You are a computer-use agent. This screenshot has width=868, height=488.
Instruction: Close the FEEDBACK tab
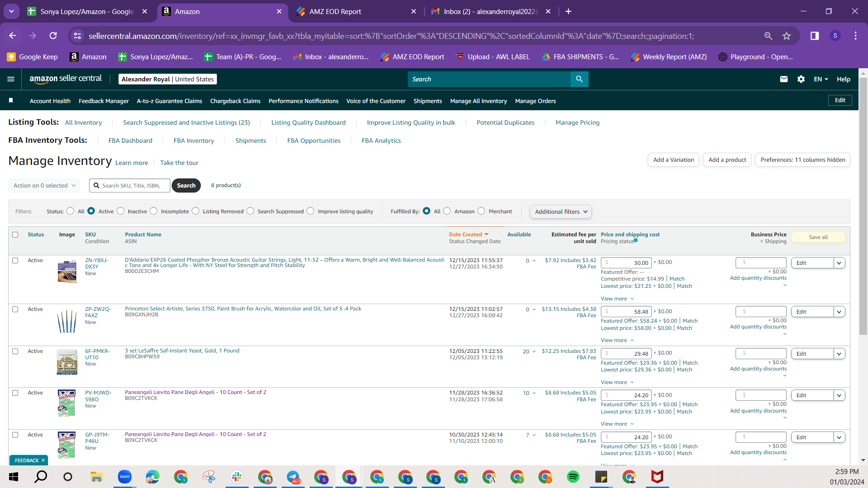click(x=43, y=460)
